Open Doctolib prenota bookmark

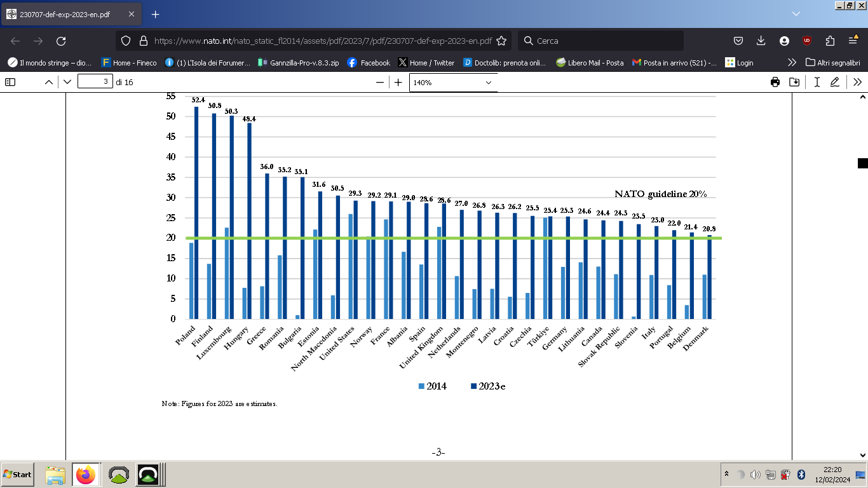(x=505, y=63)
